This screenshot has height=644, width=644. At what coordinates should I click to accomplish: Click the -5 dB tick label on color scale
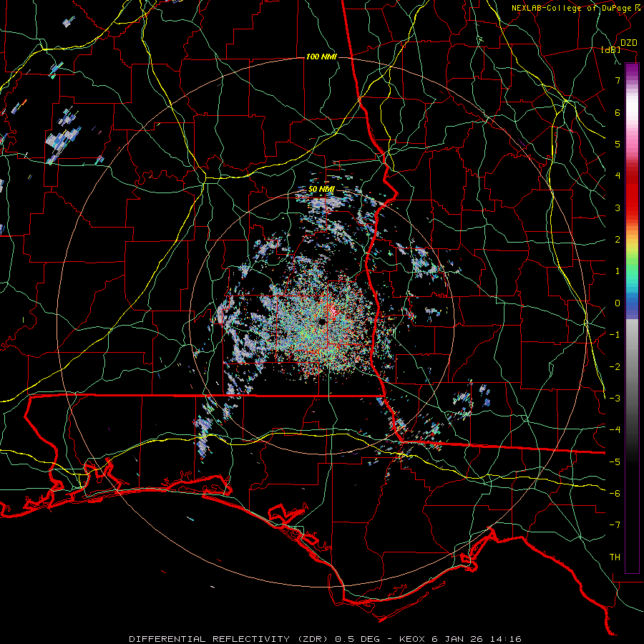(615, 462)
